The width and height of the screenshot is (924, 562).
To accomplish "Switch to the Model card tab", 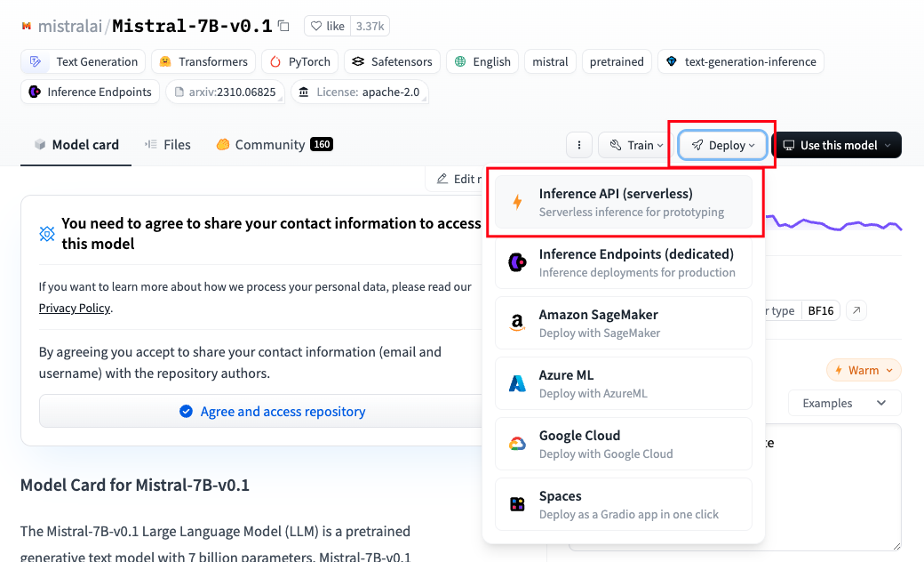I will 76,145.
